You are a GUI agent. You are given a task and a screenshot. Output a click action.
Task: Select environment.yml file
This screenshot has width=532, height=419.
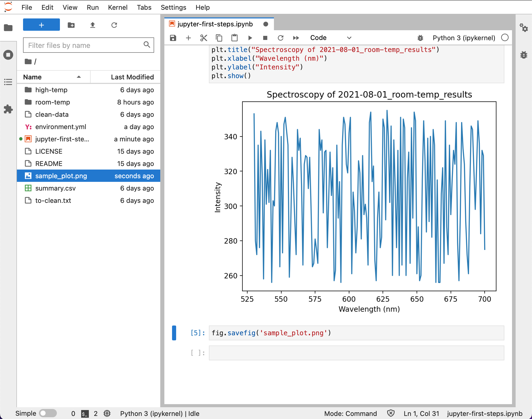point(89,127)
